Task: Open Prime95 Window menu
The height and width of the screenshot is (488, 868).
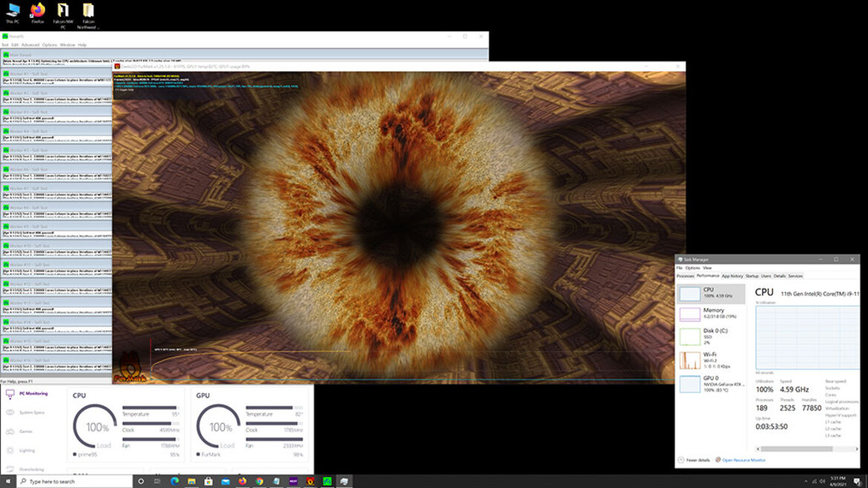Action: click(67, 44)
